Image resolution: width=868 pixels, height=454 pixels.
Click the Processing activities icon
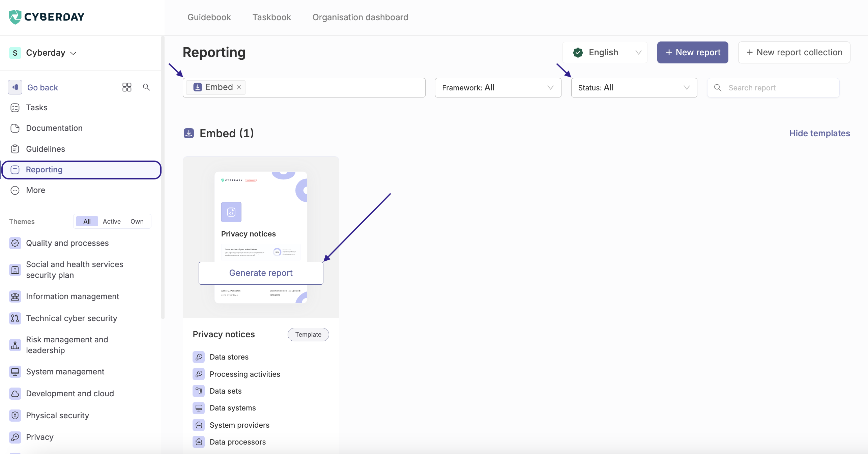coord(199,374)
